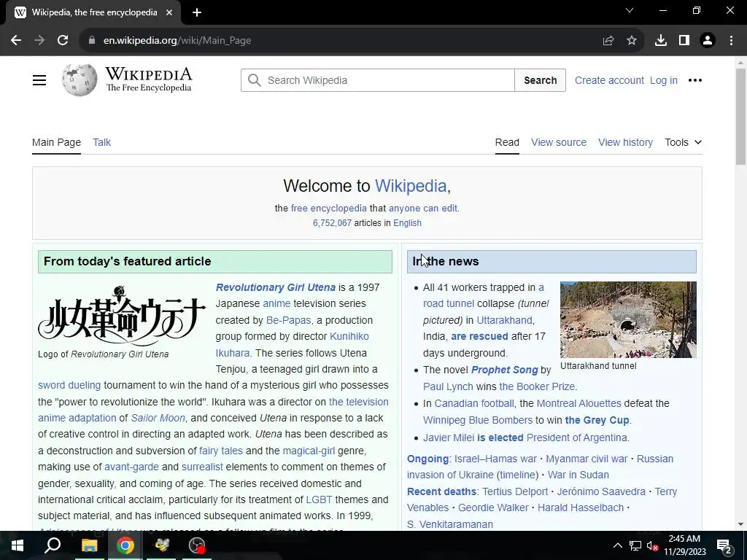
Task: Open the Chrome three-dot menu
Action: pos(731,41)
